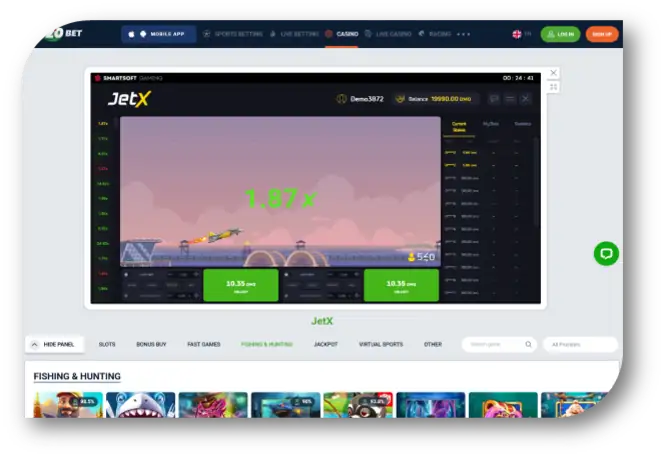
Task: Expand the three-dots more menu
Action: (x=463, y=34)
